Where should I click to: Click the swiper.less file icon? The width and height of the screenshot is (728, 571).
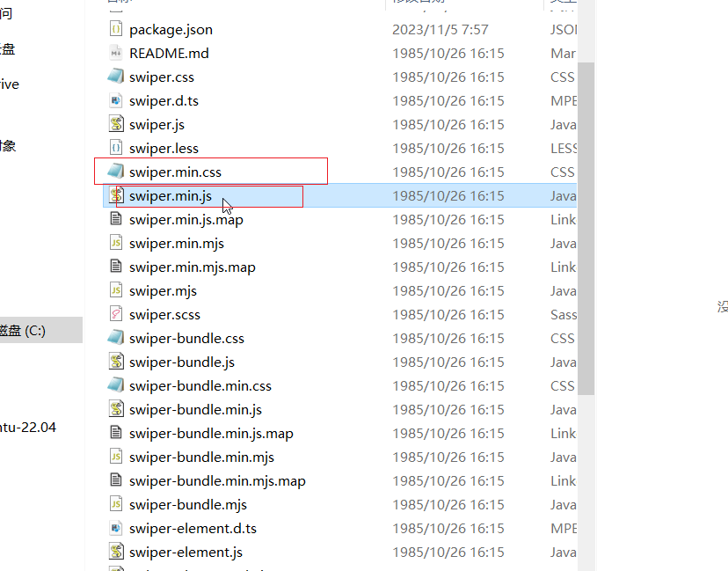pos(116,148)
